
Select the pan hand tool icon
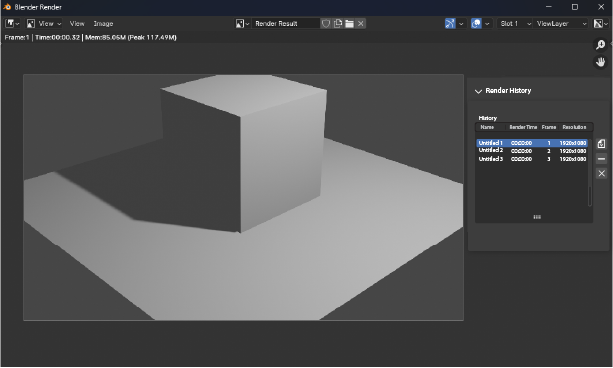click(x=600, y=62)
